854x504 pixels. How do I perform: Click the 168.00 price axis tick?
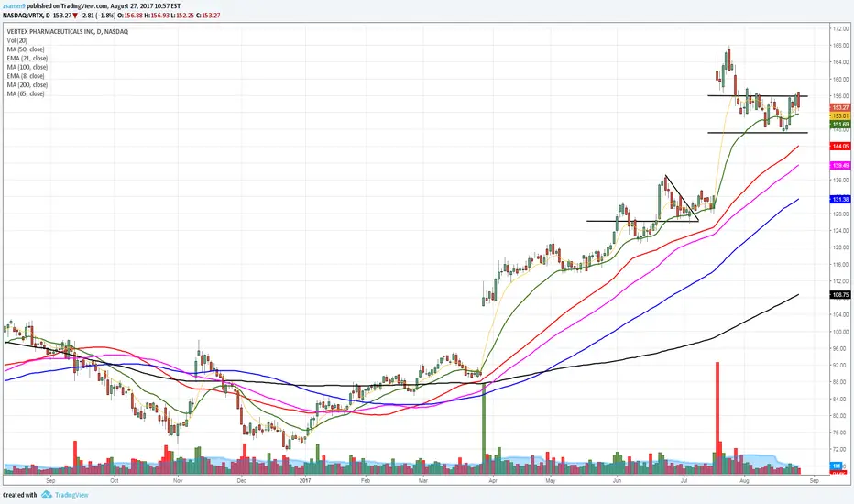click(x=840, y=45)
